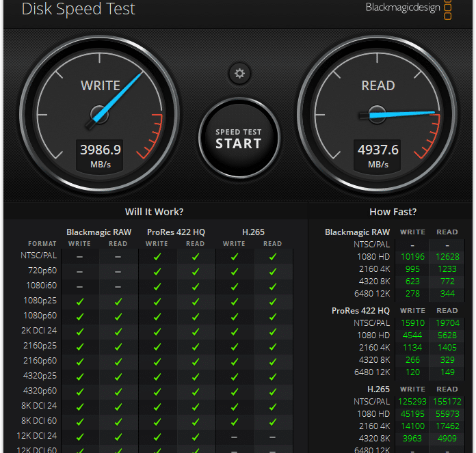476x453 pixels.
Task: Click Blackmagic RAW write checkmark for 1080p25
Action: [80, 302]
